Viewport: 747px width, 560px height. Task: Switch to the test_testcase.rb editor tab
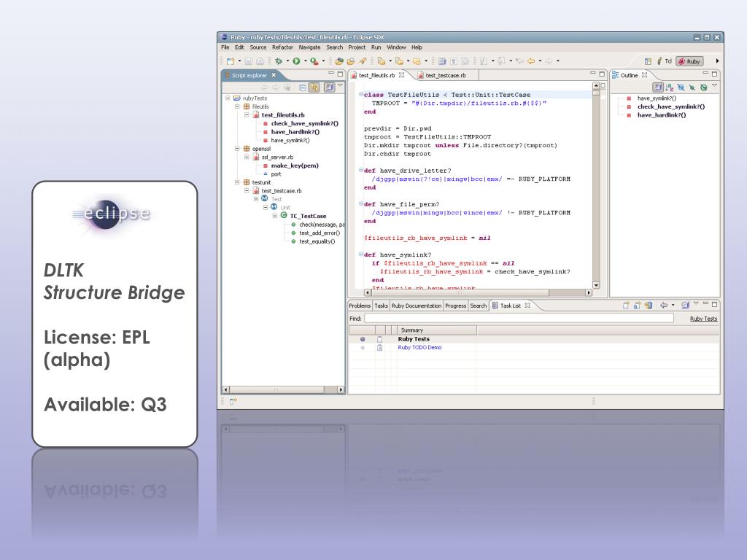[x=446, y=75]
